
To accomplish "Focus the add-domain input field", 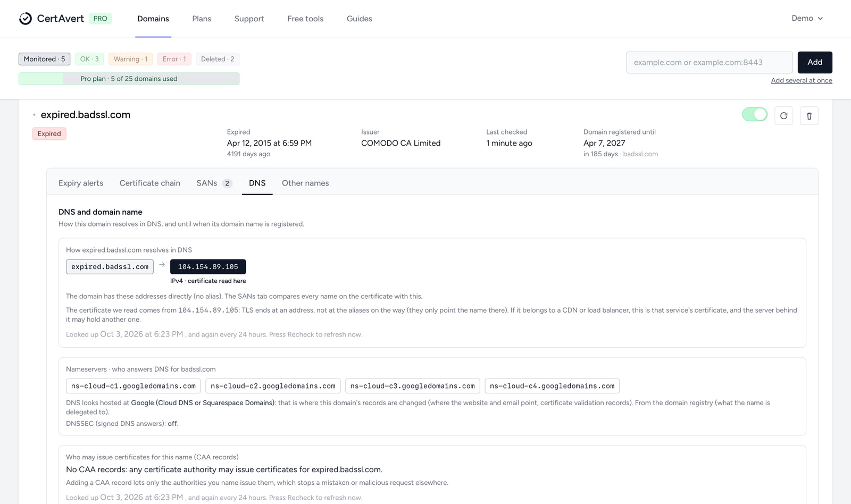I will 710,62.
